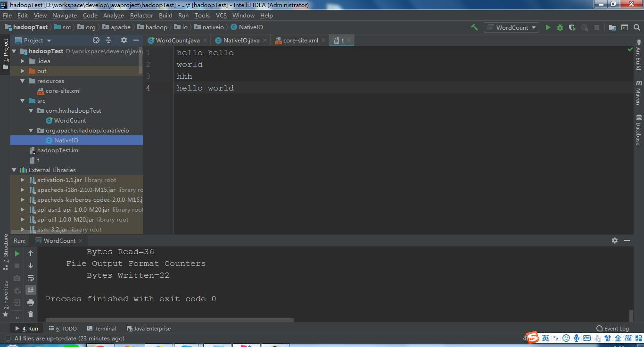Print the Run console output
This screenshot has height=347, width=644.
pyautogui.click(x=31, y=302)
